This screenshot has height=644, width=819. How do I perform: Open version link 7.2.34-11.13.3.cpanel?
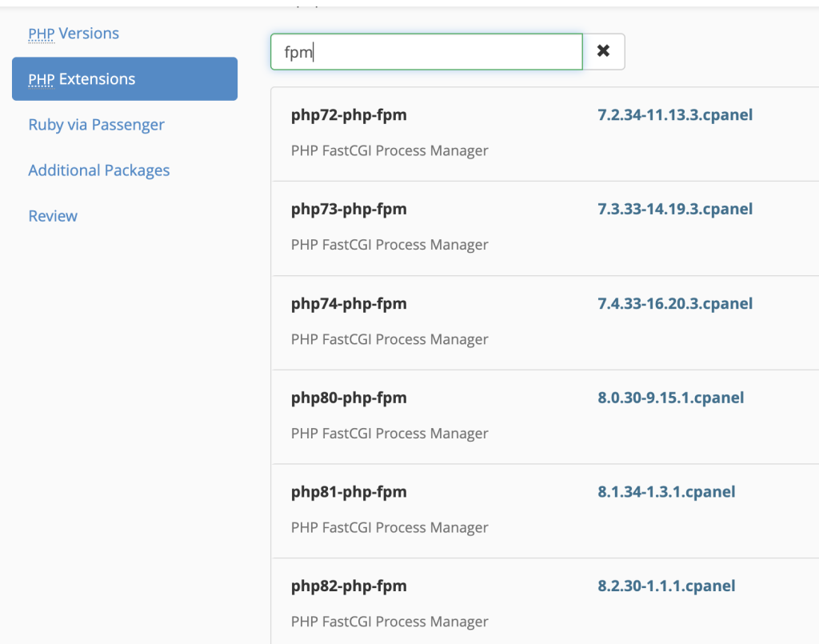[x=675, y=115]
